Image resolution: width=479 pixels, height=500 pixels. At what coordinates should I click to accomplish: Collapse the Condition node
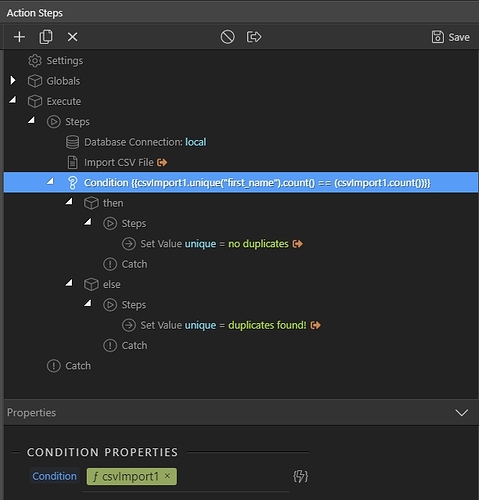pos(50,181)
